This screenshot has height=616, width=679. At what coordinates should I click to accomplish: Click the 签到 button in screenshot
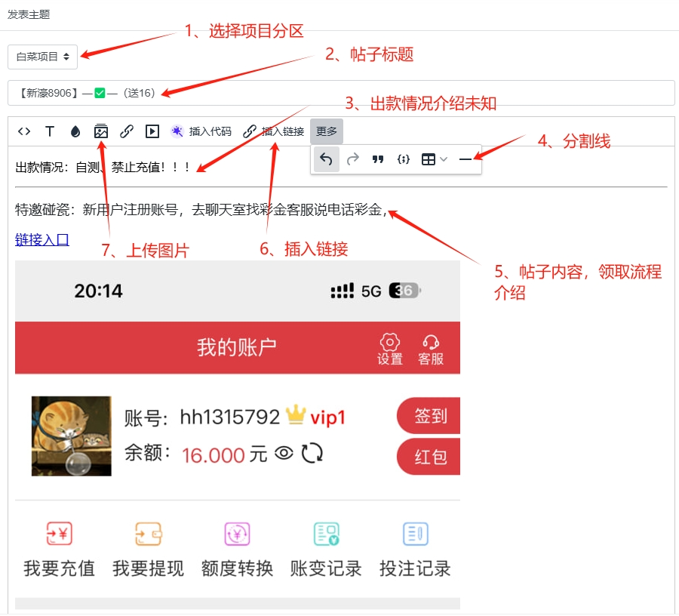click(x=429, y=415)
